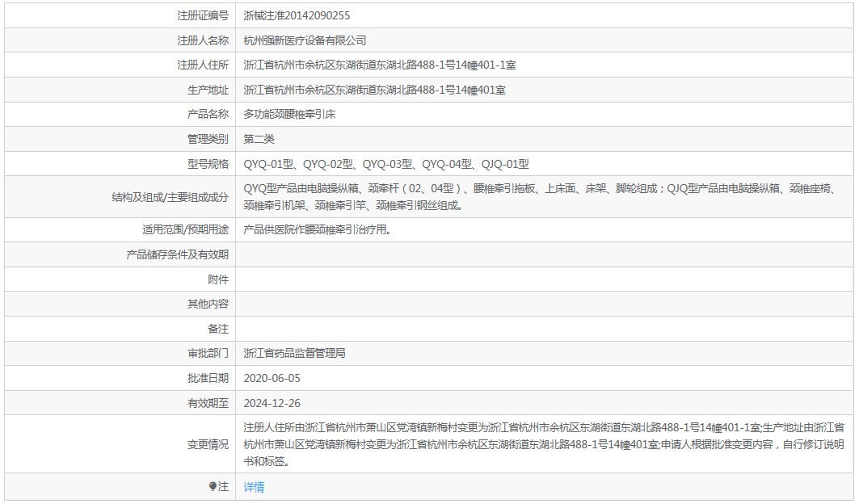
Task: Click the change record text starting 注册人住所由浙江省
Action: point(544,444)
